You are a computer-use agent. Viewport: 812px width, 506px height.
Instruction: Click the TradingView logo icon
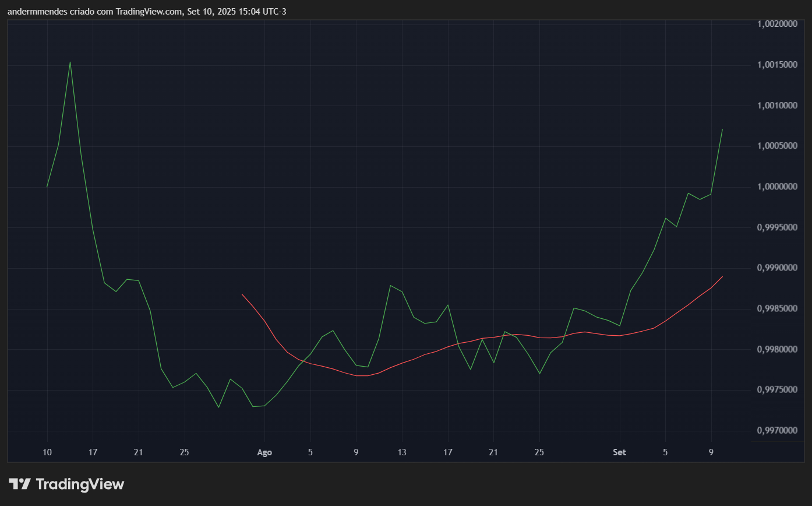20,484
